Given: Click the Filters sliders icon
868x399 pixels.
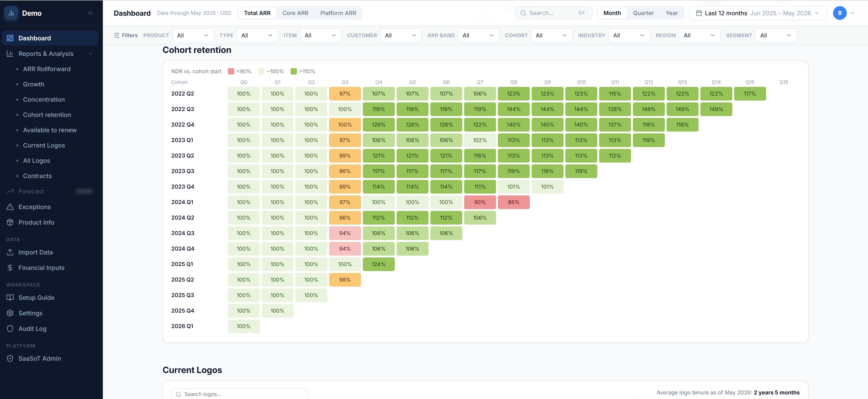Looking at the screenshot, I should [x=117, y=35].
